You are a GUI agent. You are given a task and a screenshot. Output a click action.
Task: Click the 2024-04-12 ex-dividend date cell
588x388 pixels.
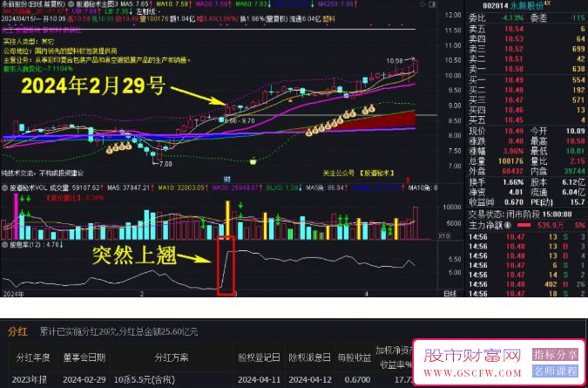(310, 380)
